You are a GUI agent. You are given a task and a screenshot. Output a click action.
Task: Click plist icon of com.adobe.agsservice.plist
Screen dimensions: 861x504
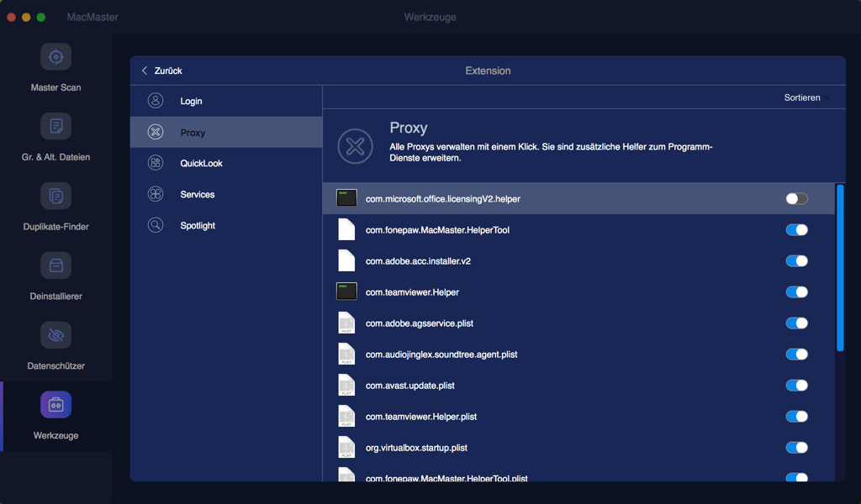click(x=346, y=323)
